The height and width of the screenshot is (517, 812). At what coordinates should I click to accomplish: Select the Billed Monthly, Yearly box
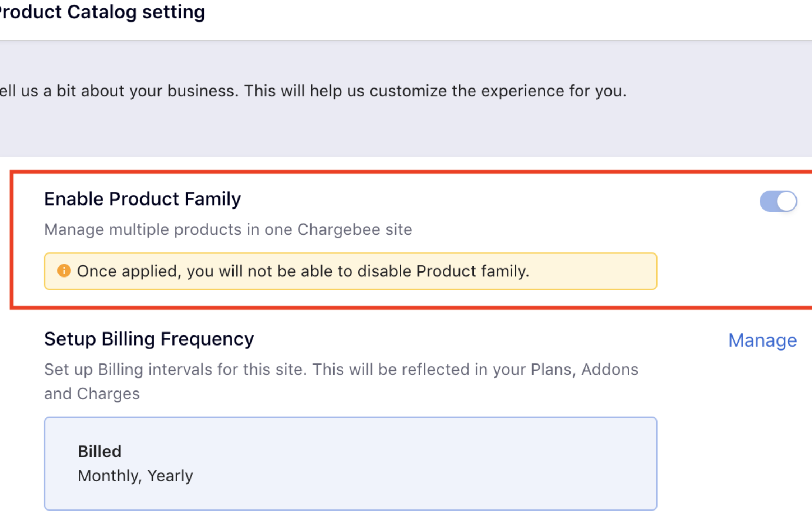pyautogui.click(x=350, y=463)
